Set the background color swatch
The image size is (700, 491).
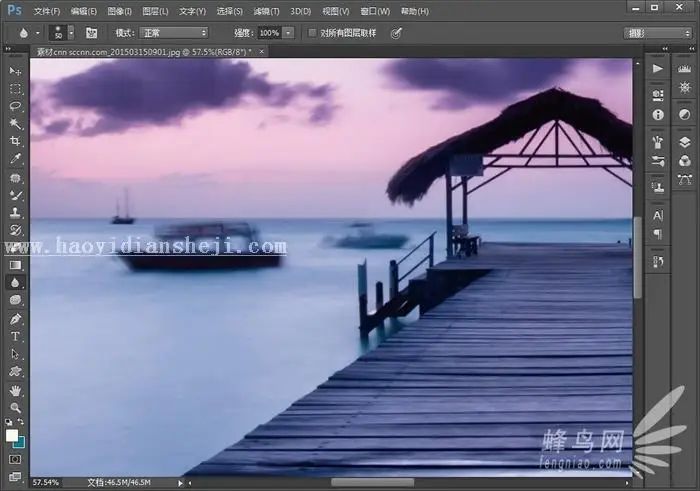(21, 442)
